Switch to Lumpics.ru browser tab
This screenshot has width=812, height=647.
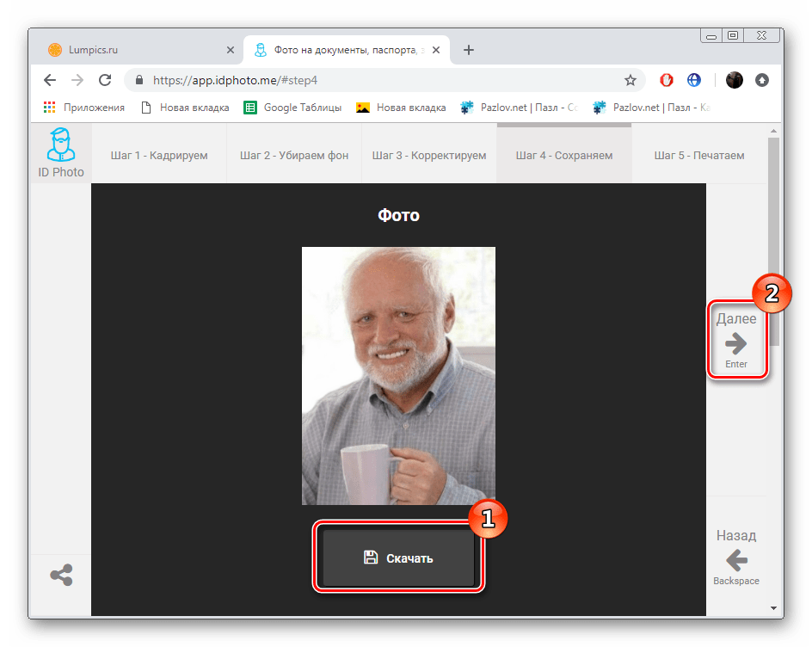138,50
